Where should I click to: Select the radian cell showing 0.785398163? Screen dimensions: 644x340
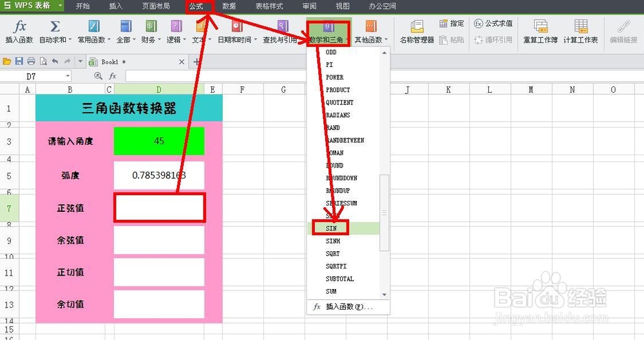159,175
